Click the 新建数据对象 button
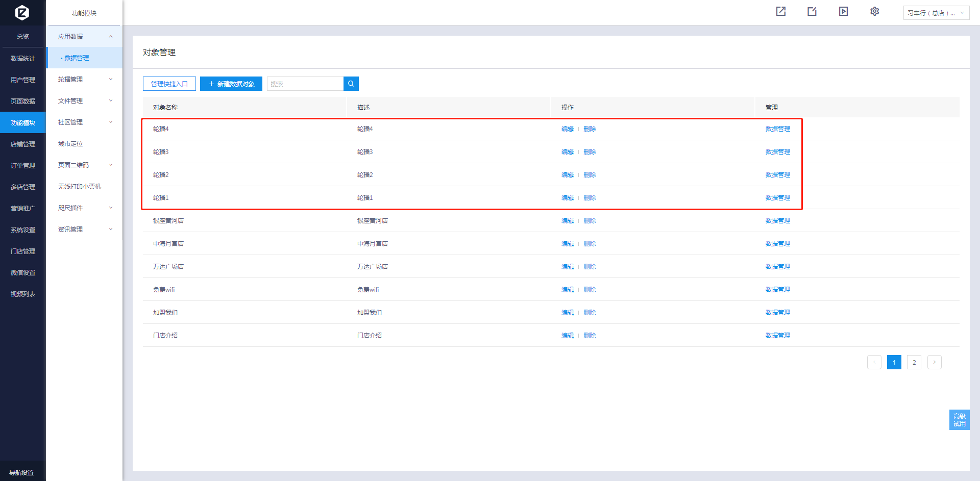The image size is (980, 481). [231, 84]
